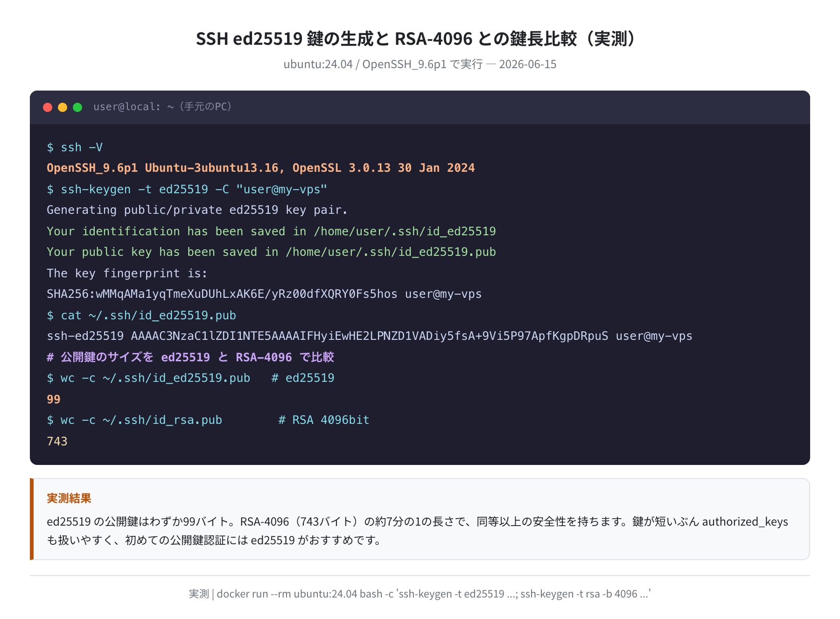Viewport: 840px width, 619px height.
Task: Click the SHA256 fingerprint line
Action: tap(264, 294)
